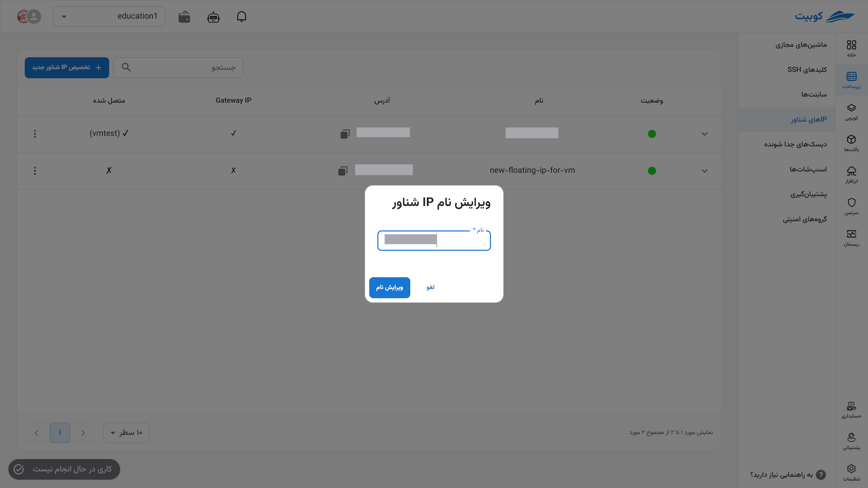Click the left pagination arrow

tap(36, 432)
